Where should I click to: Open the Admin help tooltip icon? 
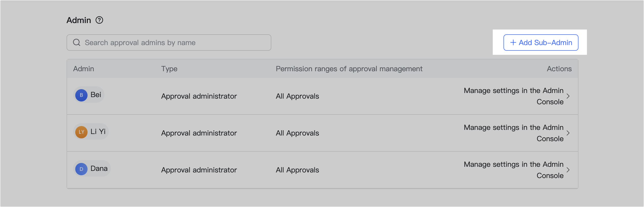[100, 20]
